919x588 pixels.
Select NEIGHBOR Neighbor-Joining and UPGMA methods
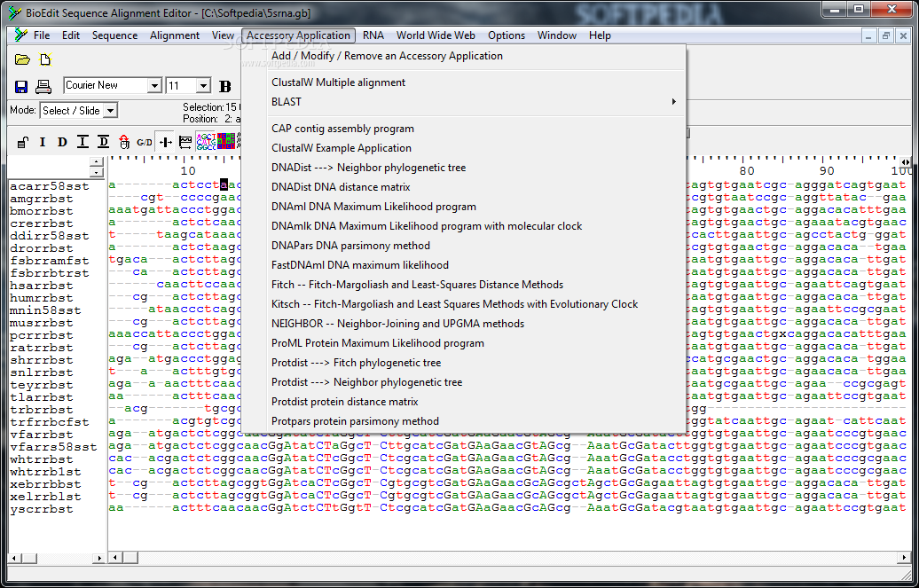[x=463, y=323]
